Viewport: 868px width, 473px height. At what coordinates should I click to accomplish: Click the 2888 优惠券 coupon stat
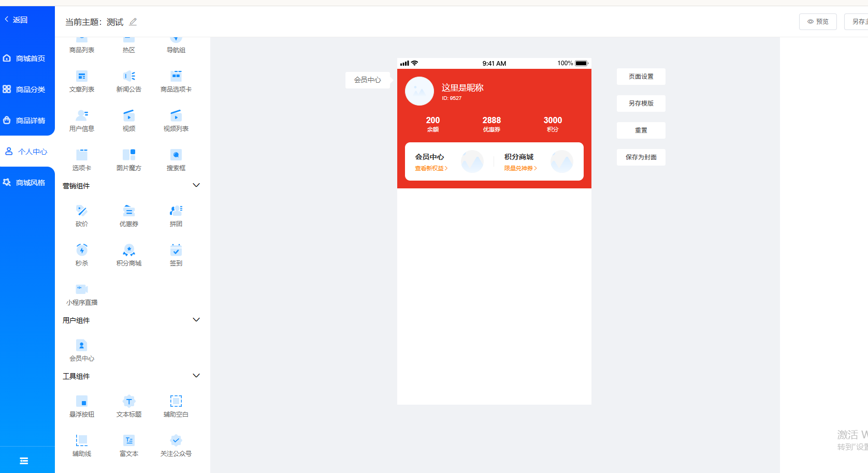491,124
